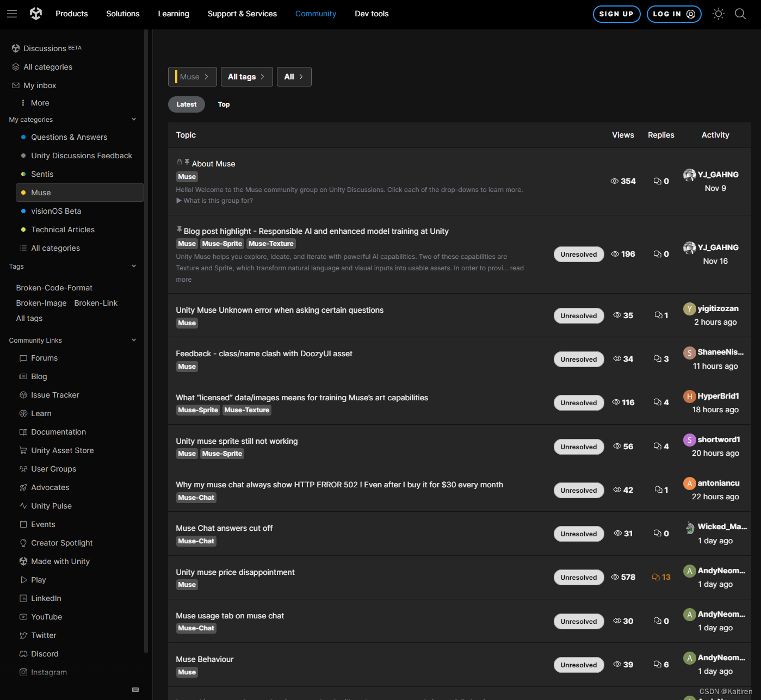The image size is (761, 700).
Task: Click the Unity logo icon
Action: (36, 14)
